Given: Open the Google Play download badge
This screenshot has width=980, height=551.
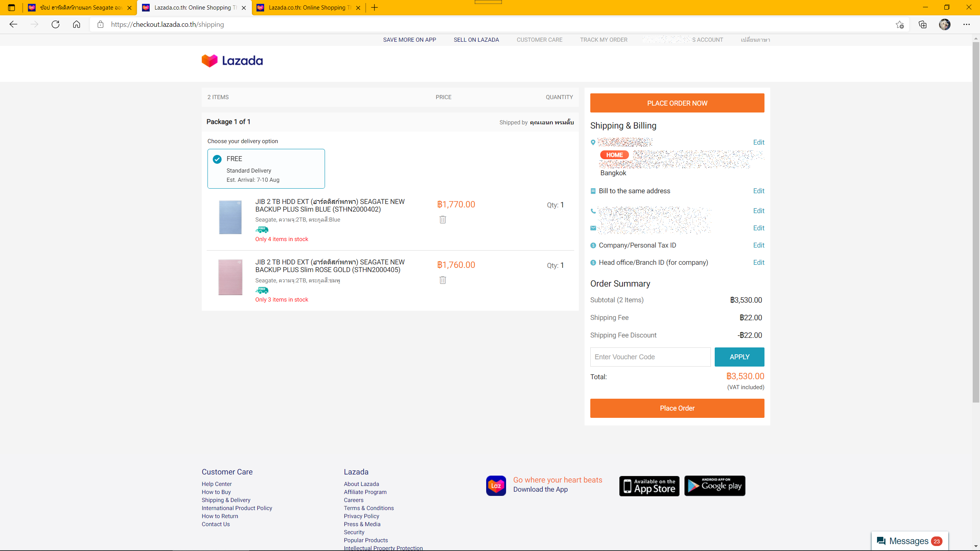Looking at the screenshot, I should coord(715,486).
